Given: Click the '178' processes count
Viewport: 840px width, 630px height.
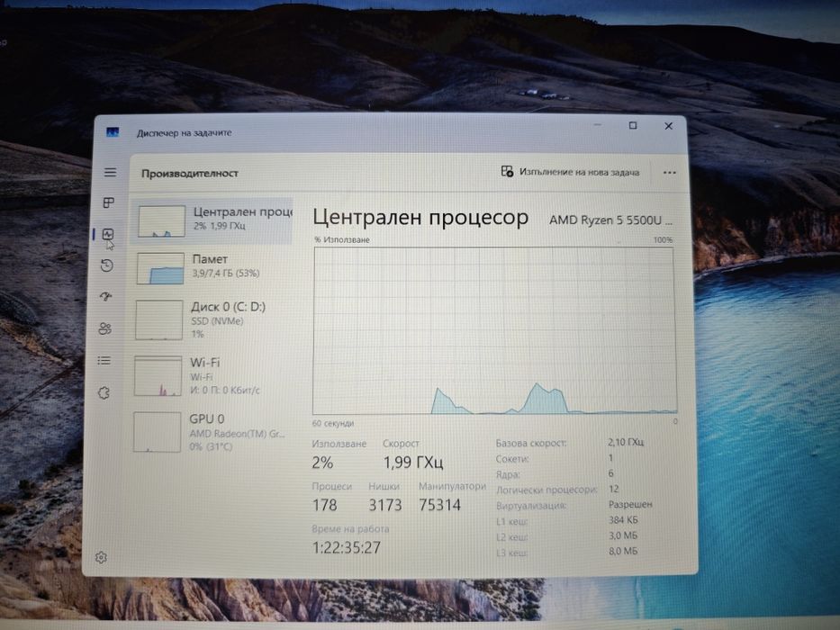Looking at the screenshot, I should [325, 505].
